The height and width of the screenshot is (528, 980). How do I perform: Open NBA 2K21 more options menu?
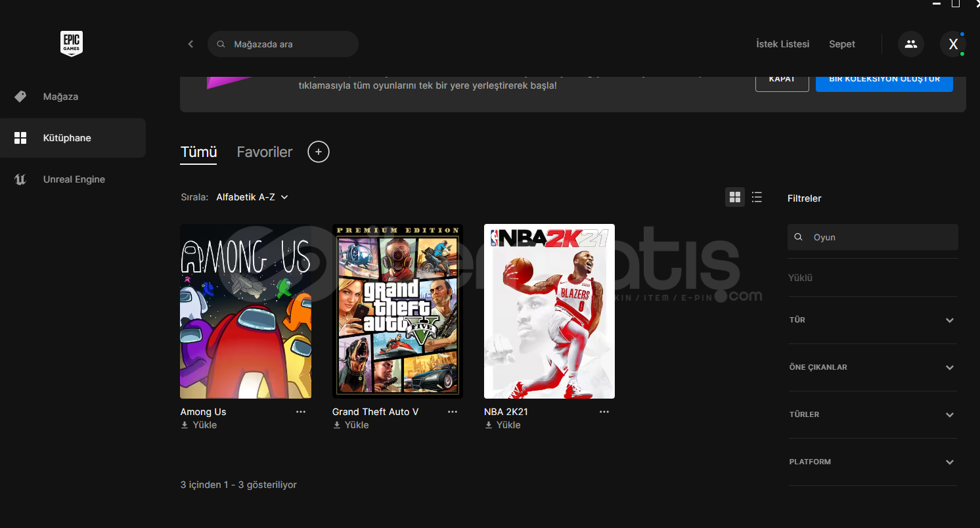coord(604,412)
